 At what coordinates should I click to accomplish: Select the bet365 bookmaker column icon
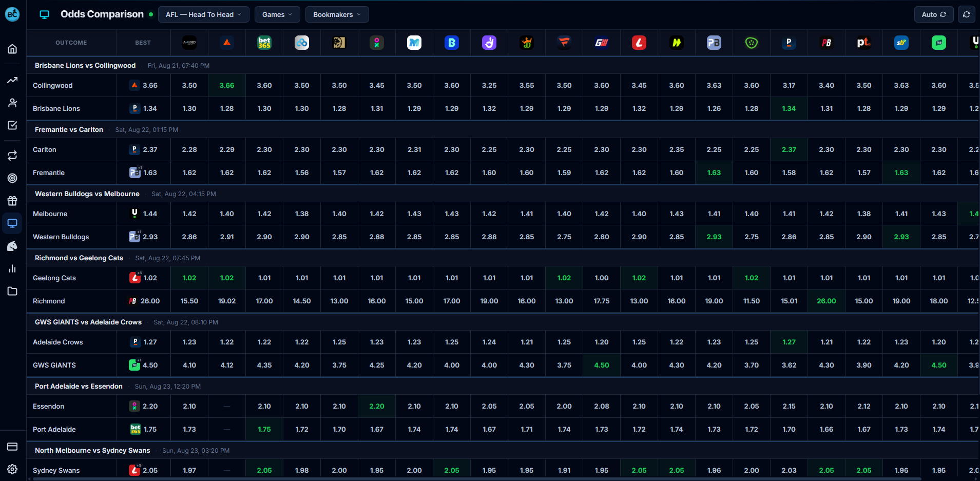(x=264, y=43)
